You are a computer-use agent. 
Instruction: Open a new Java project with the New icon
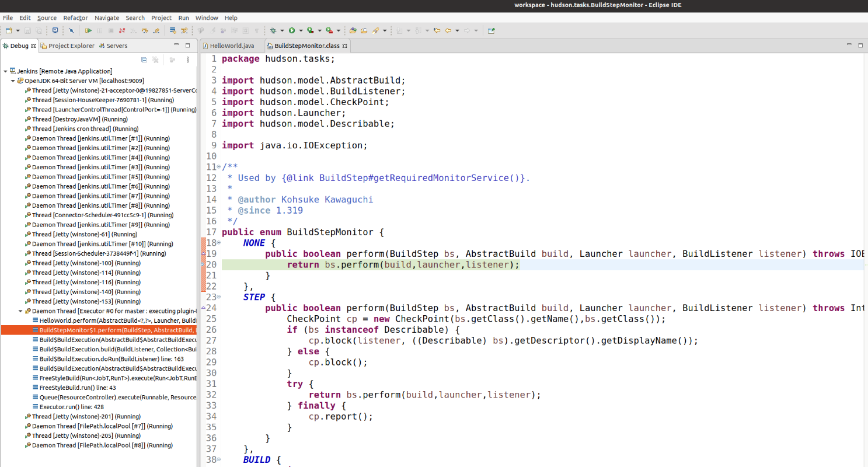pyautogui.click(x=8, y=30)
